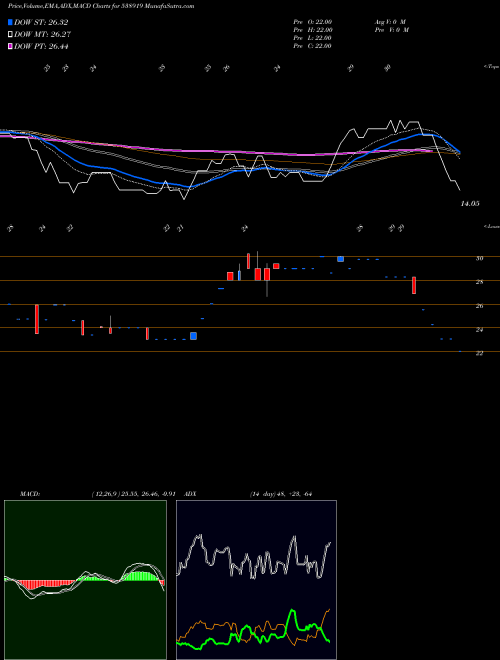Click the 'Pre V: 0 M' volume text
500x660 pixels.
[x=392, y=30]
